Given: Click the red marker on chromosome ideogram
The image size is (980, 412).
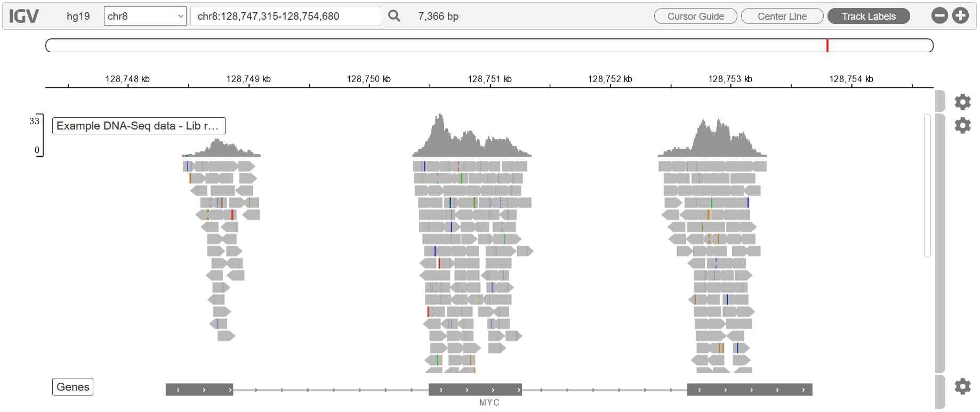Looking at the screenshot, I should pyautogui.click(x=827, y=45).
